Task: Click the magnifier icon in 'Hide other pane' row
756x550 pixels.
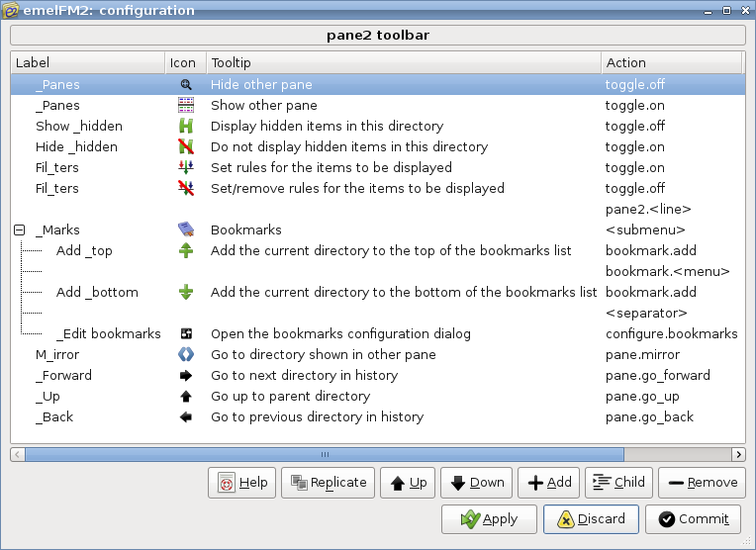Action: 186,85
